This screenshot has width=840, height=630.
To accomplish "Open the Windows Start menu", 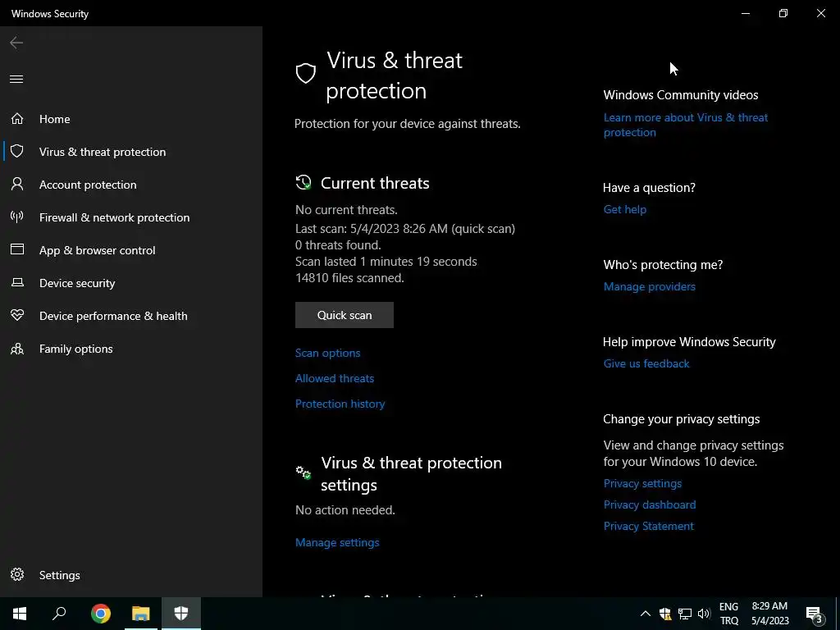I will pyautogui.click(x=20, y=614).
